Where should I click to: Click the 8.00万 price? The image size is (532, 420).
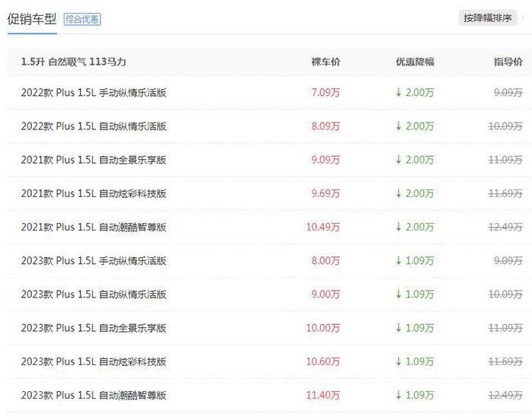(326, 261)
